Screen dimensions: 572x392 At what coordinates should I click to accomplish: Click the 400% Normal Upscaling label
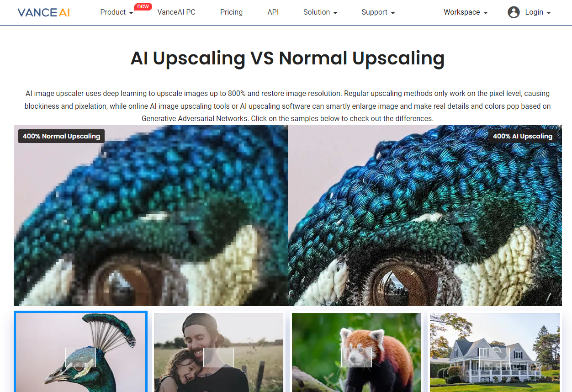point(61,136)
